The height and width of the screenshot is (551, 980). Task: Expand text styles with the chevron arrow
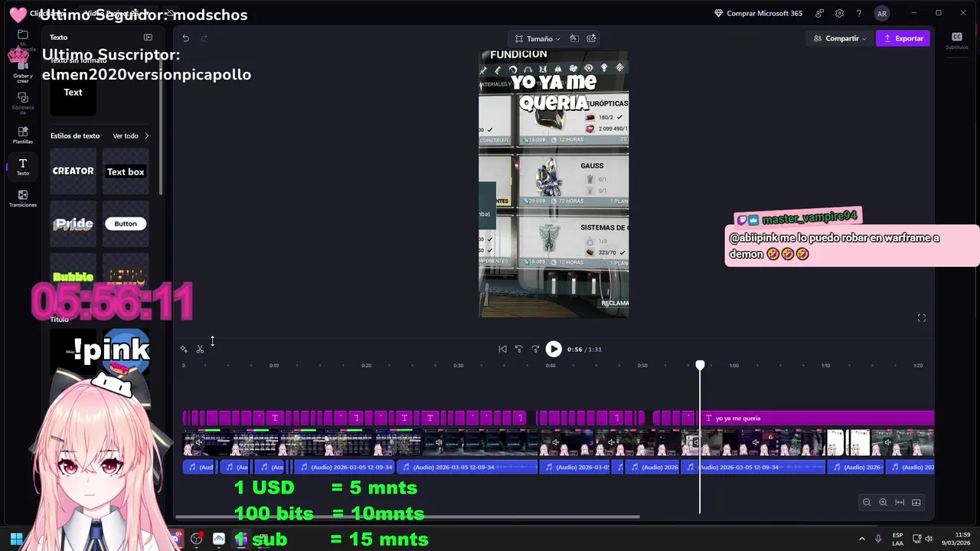click(146, 136)
